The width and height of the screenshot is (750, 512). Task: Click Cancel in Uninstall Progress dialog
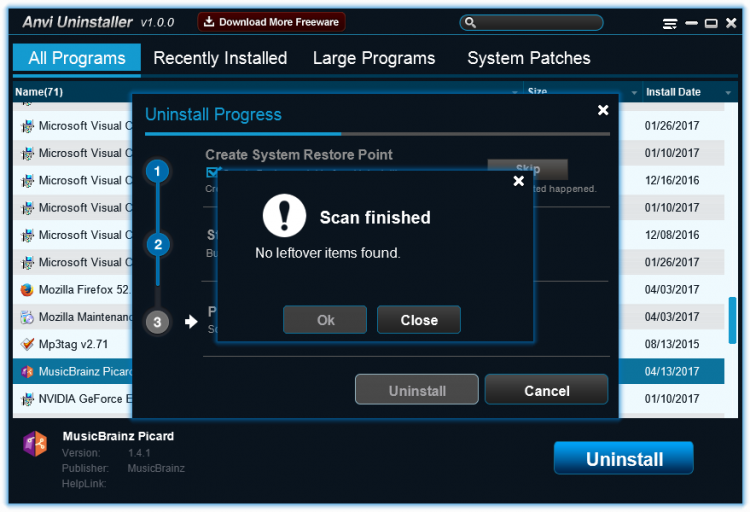(547, 390)
